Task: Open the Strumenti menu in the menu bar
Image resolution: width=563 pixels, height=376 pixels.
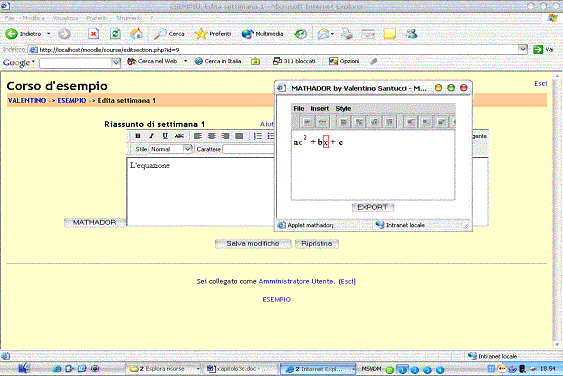Action: pos(129,18)
